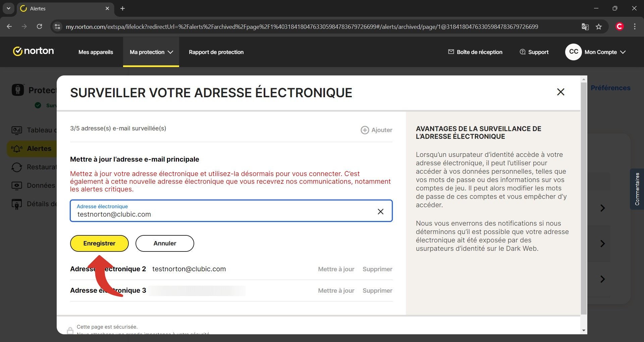Open the Support help icon

coord(523,52)
